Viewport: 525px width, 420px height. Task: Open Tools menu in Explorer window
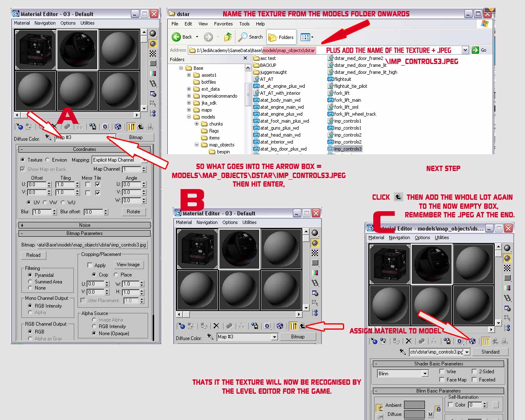[x=244, y=24]
